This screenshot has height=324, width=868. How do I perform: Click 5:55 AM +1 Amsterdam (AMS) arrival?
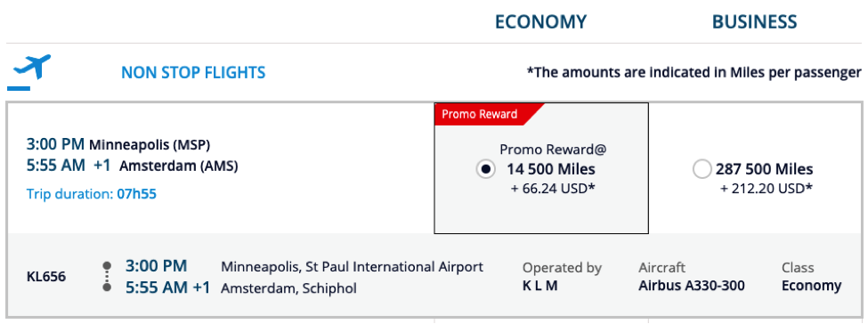[x=133, y=166]
